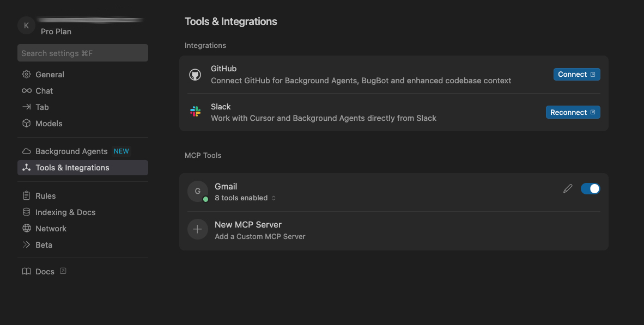Disable the Gmail MCP server toggle
The image size is (644, 325).
pyautogui.click(x=590, y=188)
